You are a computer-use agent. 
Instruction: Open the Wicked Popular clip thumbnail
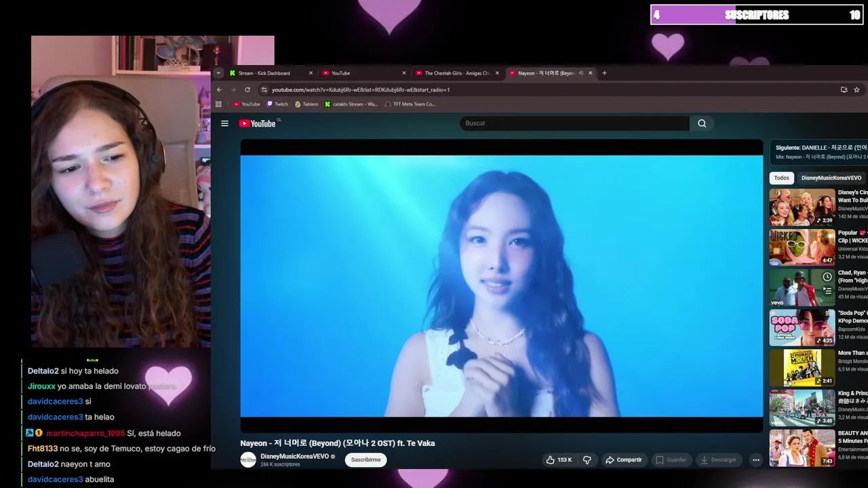pos(802,247)
